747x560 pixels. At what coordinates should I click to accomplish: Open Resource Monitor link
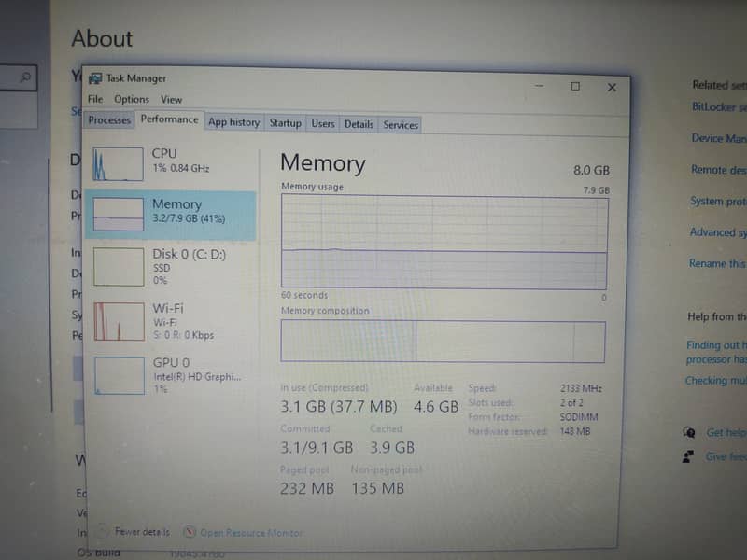coord(251,533)
